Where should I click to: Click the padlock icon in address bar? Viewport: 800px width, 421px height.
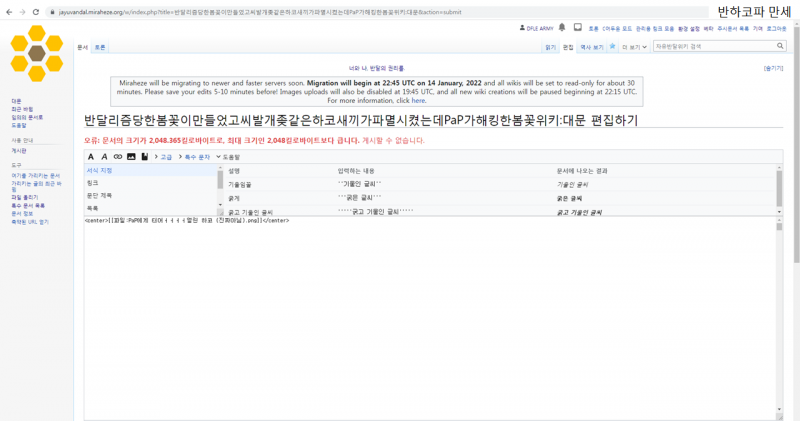[52, 12]
